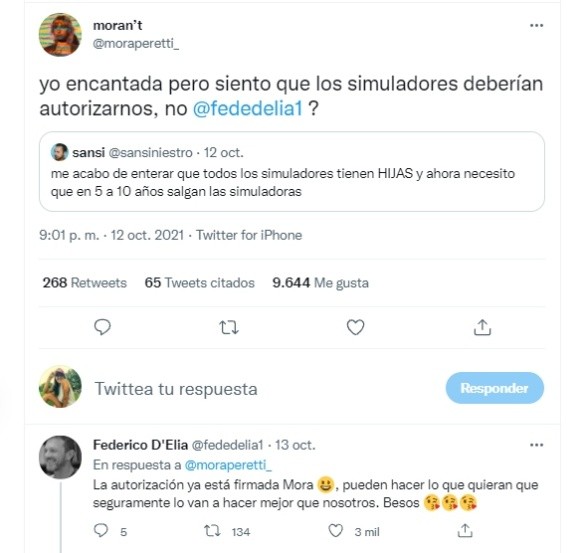Open the more options menu on moran't tweet

[536, 25]
